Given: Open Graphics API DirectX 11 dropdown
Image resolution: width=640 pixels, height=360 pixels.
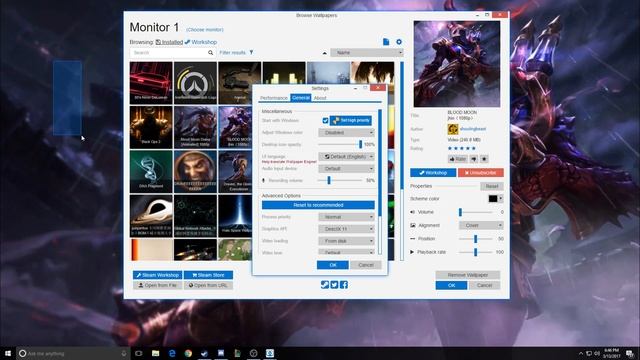Looking at the screenshot, I should 346,229.
